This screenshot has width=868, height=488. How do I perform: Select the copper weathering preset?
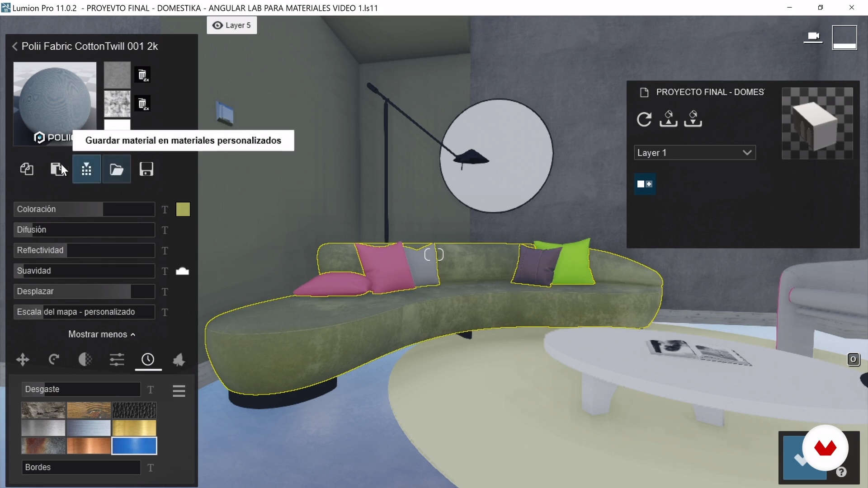[89, 446]
